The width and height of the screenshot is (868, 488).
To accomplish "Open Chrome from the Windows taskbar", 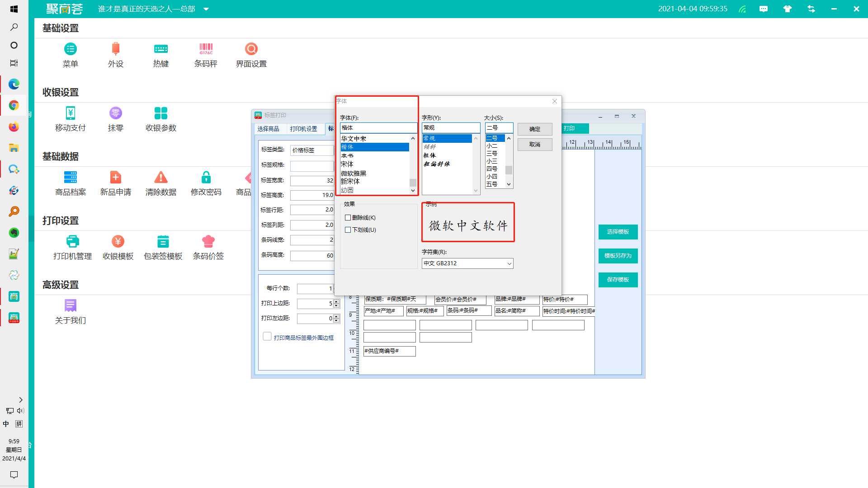I will point(14,105).
